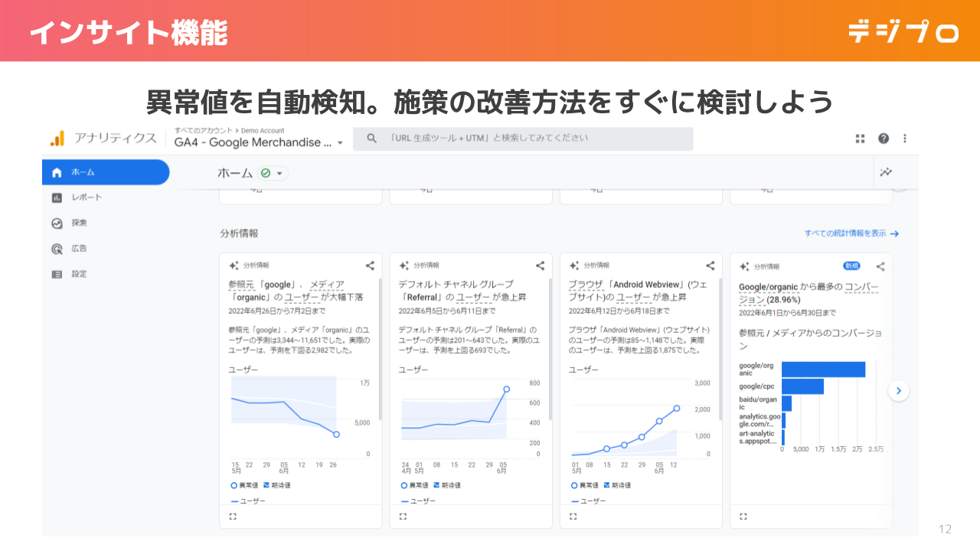Expand the Android Webview card to fullscreen

click(573, 517)
